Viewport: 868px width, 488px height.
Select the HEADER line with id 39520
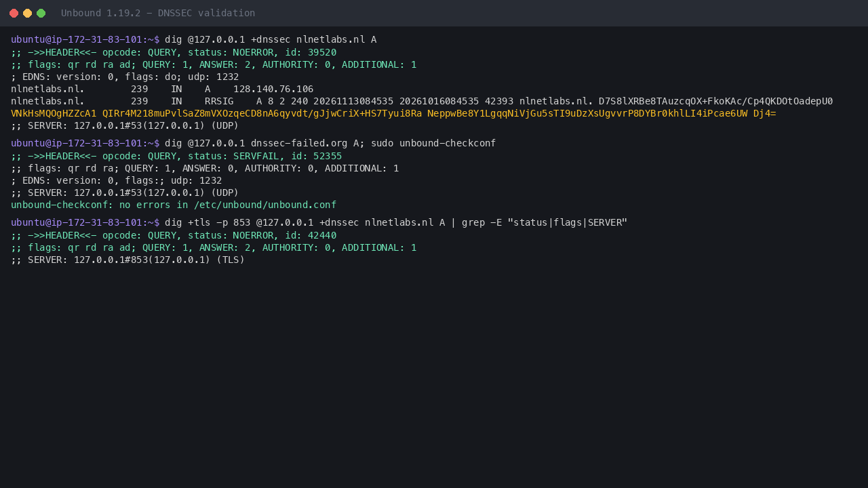[174, 52]
